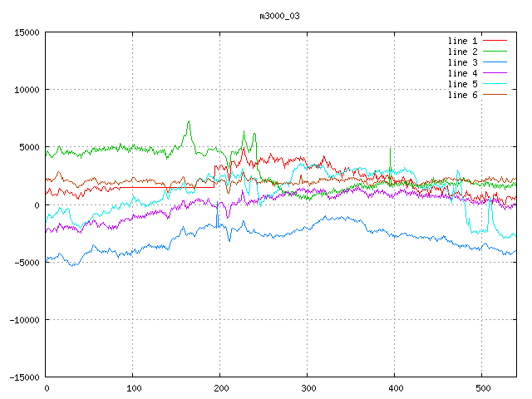Click the 15000 y-axis tick label
This screenshot has height=399, width=532.
coord(27,32)
